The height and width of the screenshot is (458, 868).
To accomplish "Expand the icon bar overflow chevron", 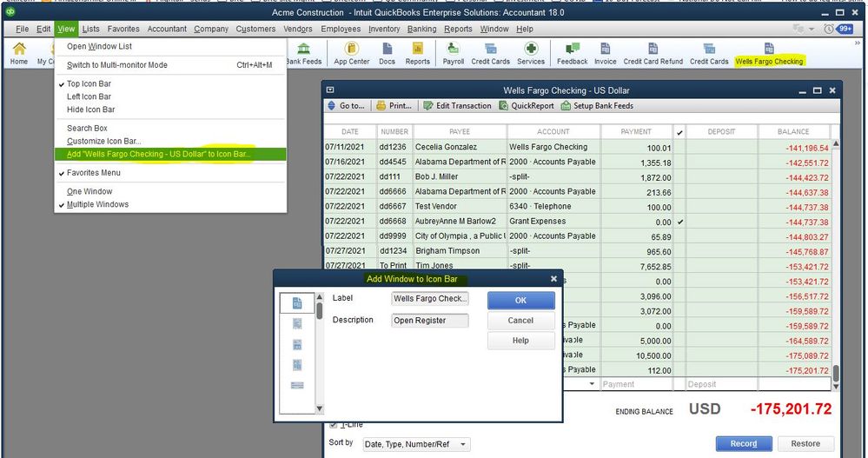I will click(858, 43).
